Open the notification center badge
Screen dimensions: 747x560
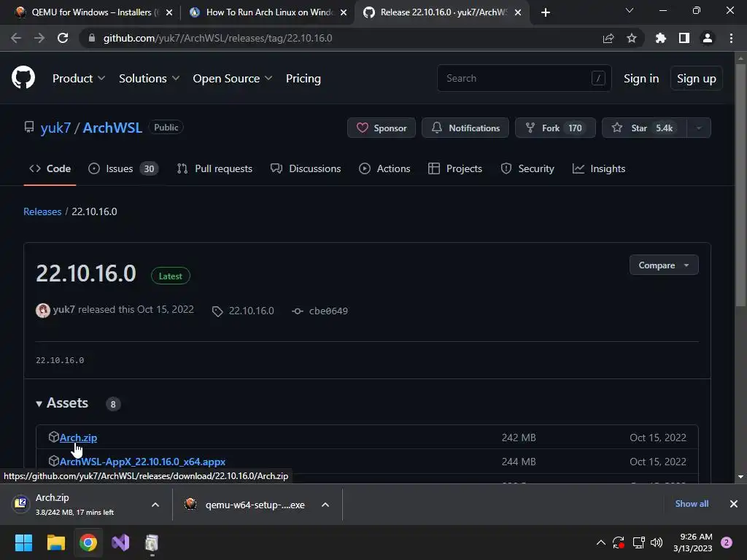pos(727,542)
